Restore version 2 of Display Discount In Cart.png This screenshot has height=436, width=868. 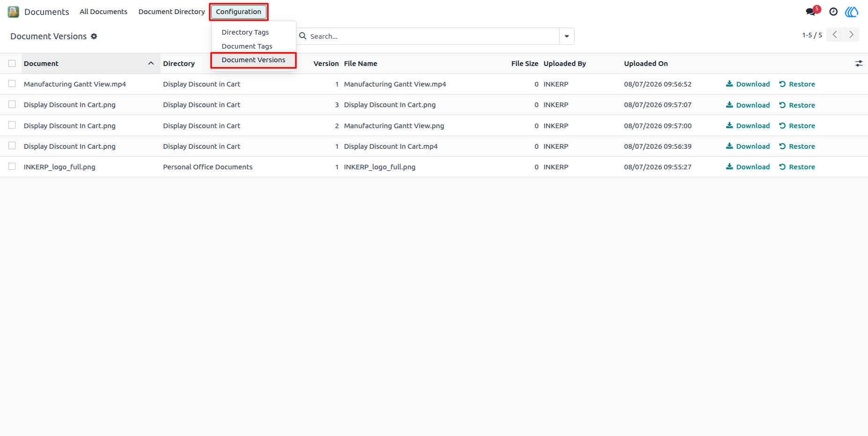pyautogui.click(x=797, y=125)
